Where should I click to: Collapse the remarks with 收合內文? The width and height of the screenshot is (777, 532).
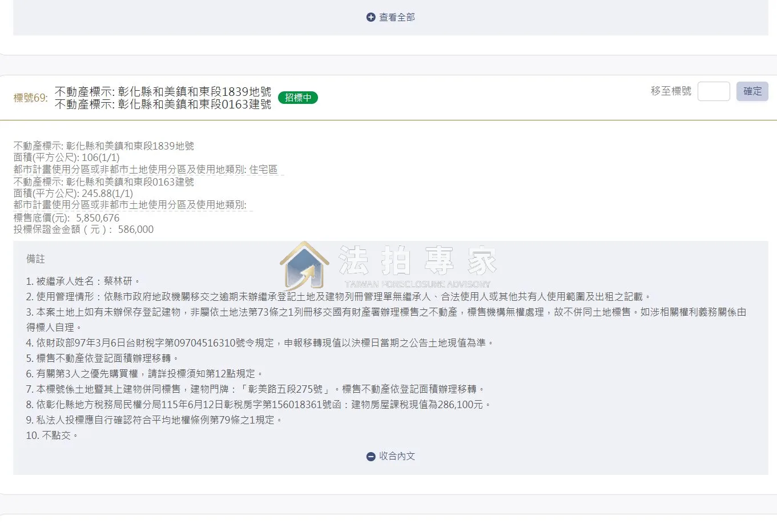point(390,456)
